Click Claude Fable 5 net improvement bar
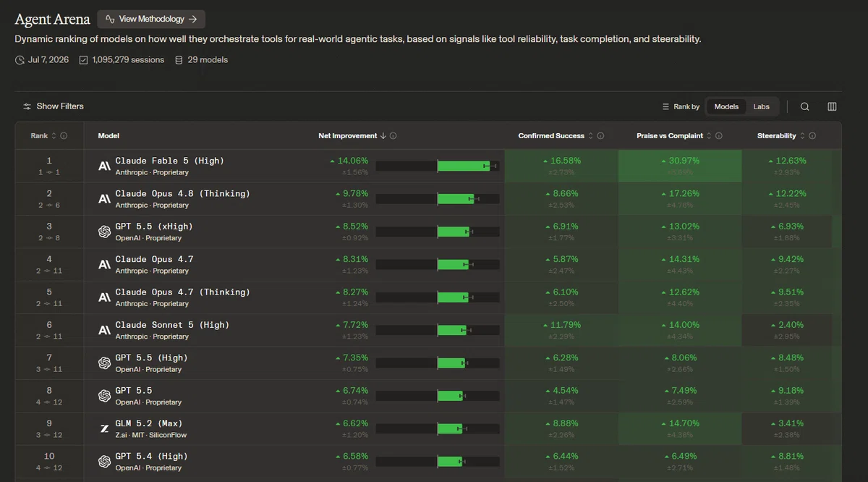This screenshot has height=482, width=868. [x=437, y=166]
